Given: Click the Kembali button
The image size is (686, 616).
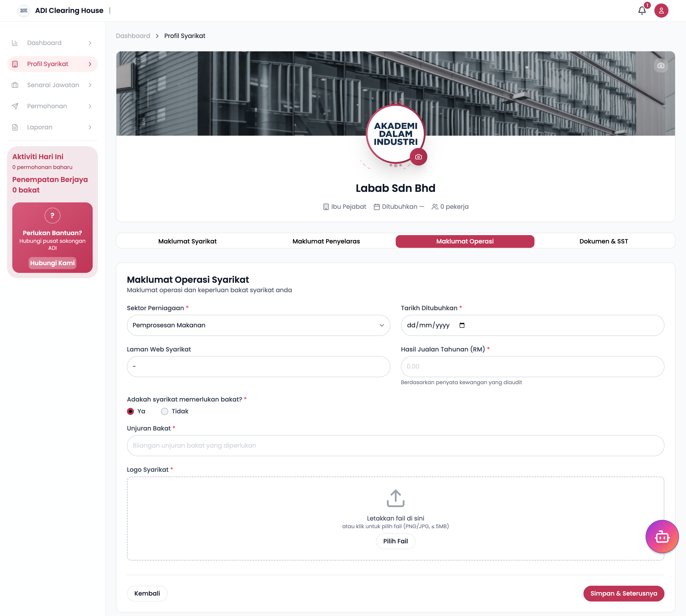Looking at the screenshot, I should pos(147,593).
